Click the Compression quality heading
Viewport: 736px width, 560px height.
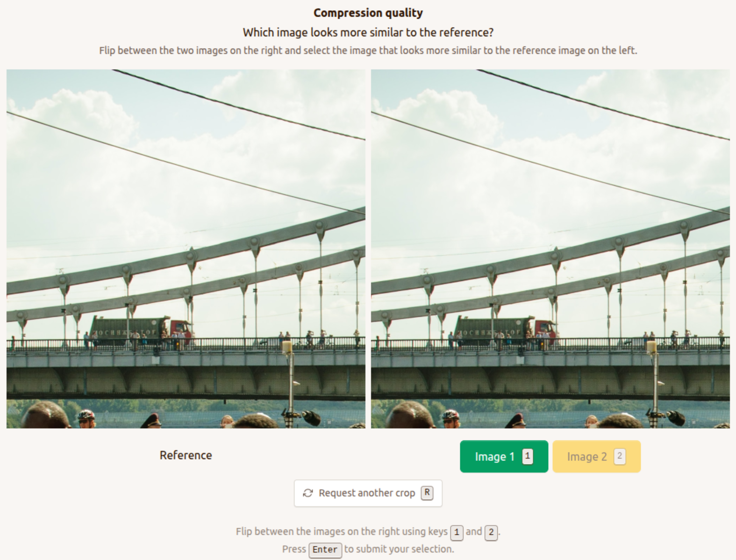click(x=368, y=13)
